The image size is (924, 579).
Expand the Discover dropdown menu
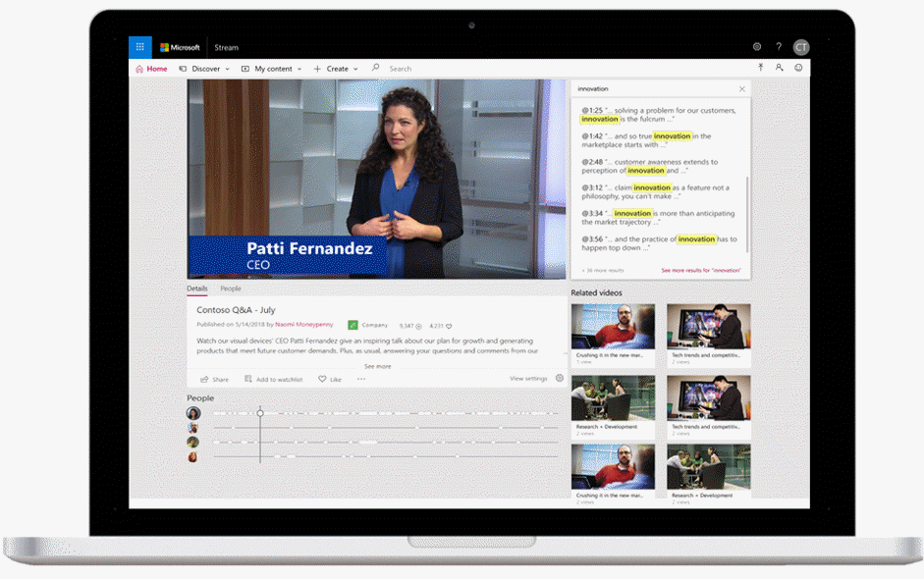click(204, 69)
